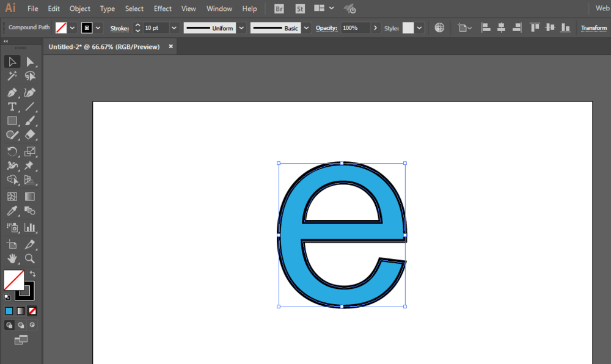Click the Opacity label link

[x=326, y=28]
